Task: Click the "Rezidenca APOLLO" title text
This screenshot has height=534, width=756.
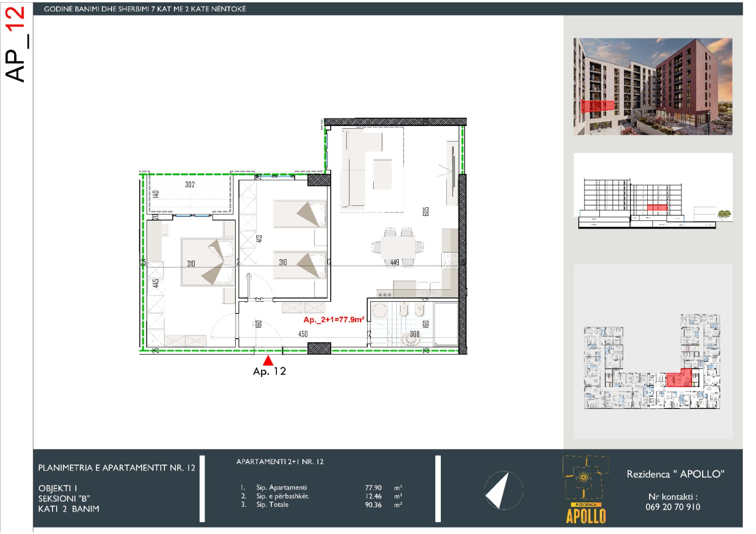Action: (675, 474)
